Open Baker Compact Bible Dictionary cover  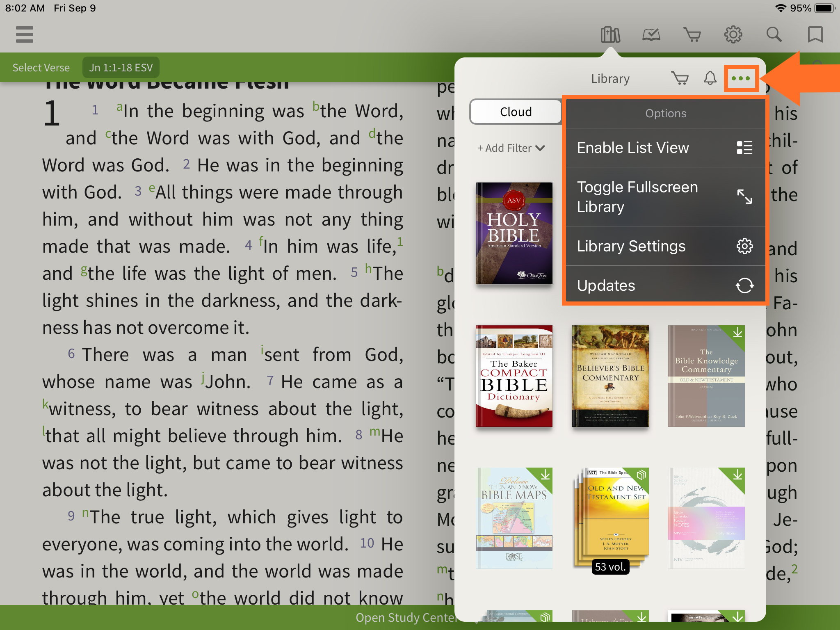514,376
